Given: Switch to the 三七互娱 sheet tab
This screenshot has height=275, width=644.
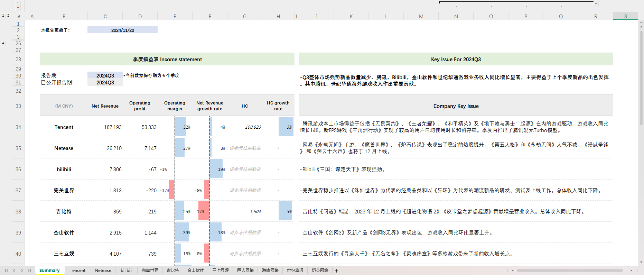Looking at the screenshot, I should pyautogui.click(x=221, y=271).
